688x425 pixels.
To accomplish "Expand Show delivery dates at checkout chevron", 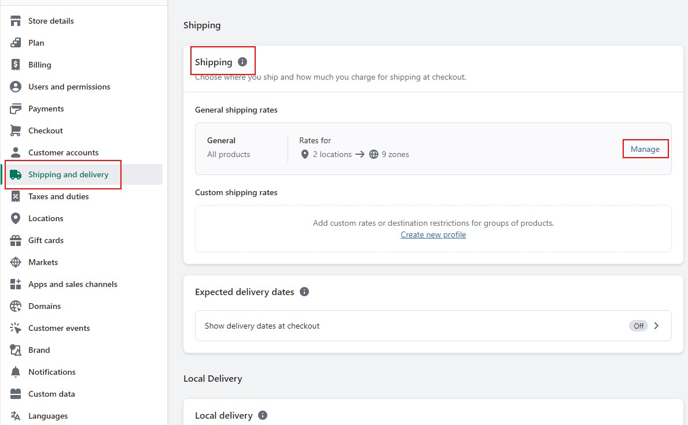I will (x=656, y=326).
